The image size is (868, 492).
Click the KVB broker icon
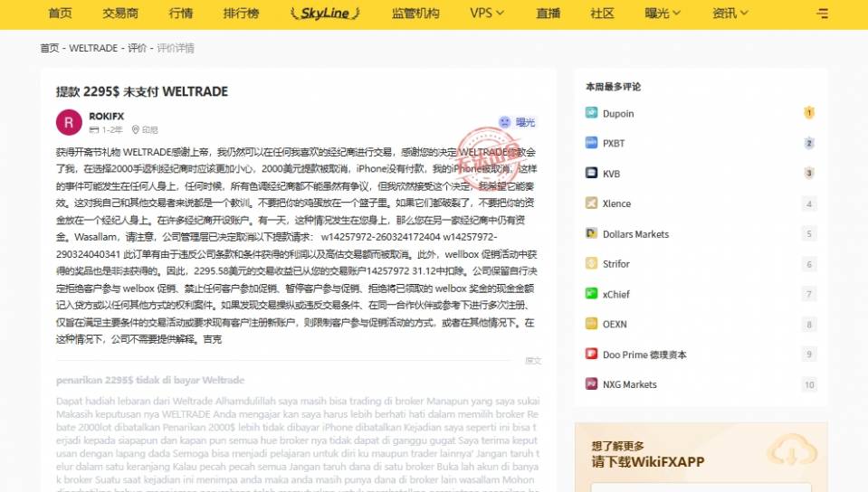pyautogui.click(x=591, y=173)
